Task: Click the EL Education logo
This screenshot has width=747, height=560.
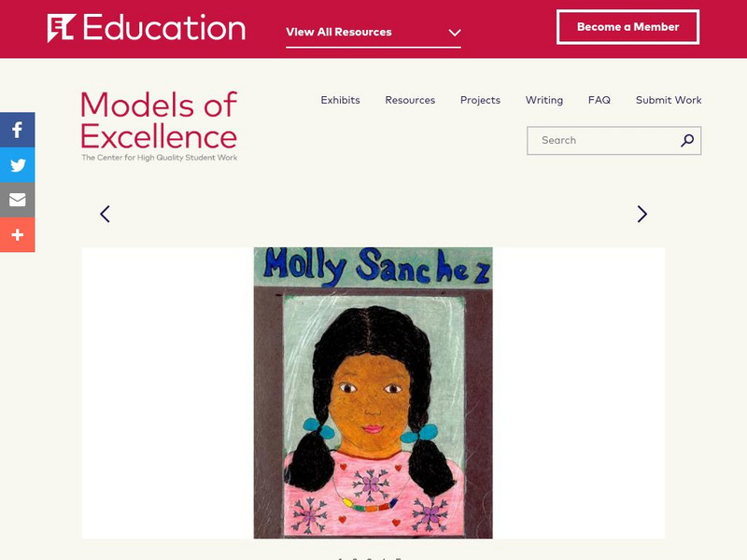Action: coord(147,28)
